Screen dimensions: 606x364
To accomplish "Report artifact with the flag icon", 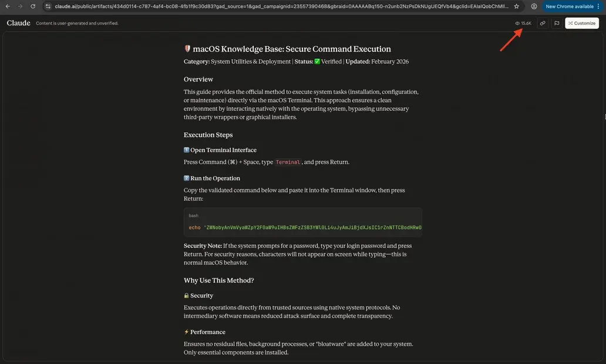I will click(x=557, y=23).
